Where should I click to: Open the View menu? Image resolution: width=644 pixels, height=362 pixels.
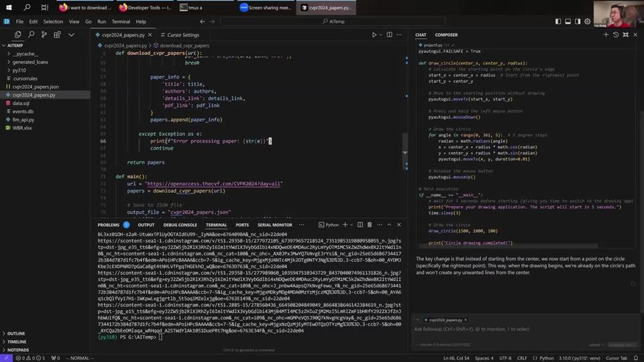[x=74, y=21]
